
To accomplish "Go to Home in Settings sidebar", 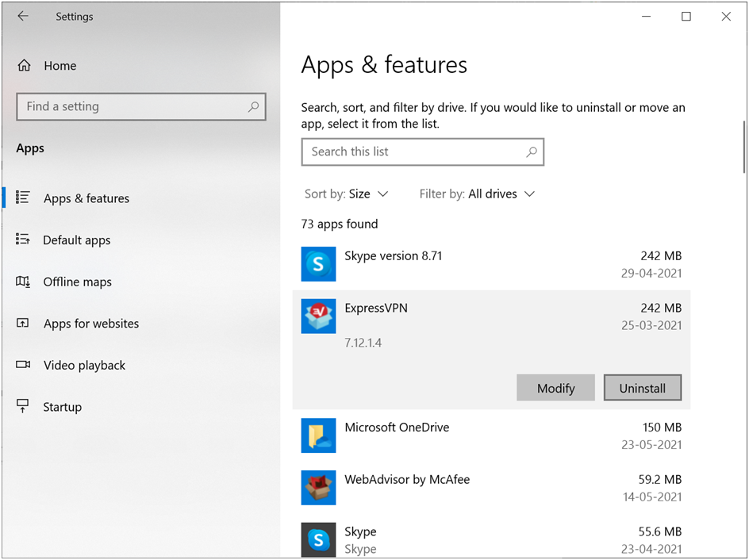I will coord(60,65).
